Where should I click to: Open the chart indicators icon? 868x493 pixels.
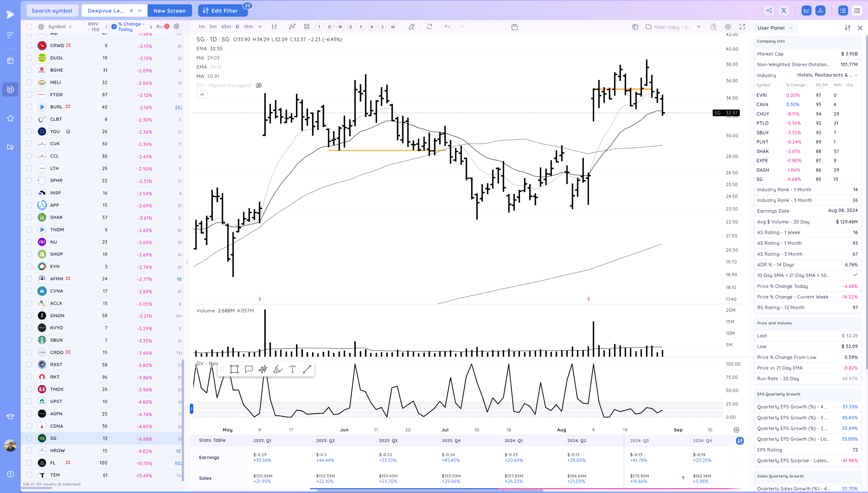(292, 27)
